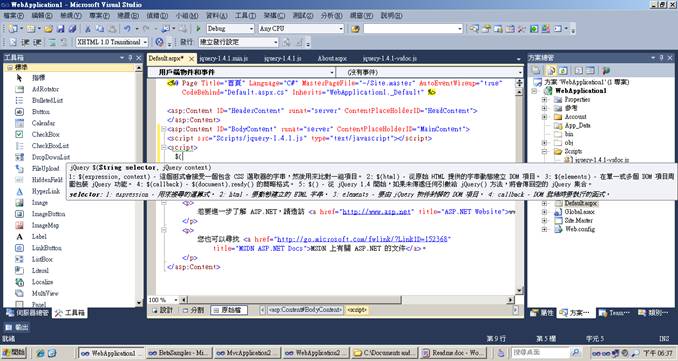Select the Literal control in Toolbox

coord(40,271)
